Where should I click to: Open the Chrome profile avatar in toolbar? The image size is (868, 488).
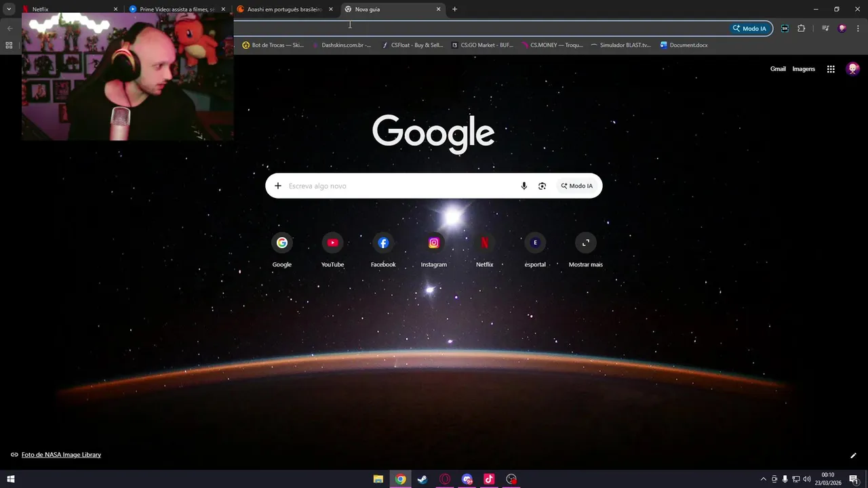[842, 28]
